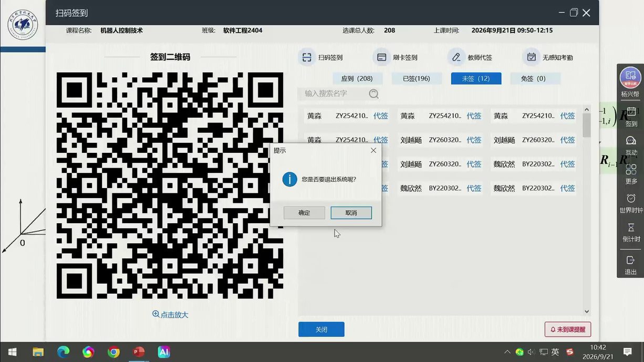Image resolution: width=644 pixels, height=362 pixels.
Task: Open the 教师代签 pencil icon
Action: click(456, 57)
